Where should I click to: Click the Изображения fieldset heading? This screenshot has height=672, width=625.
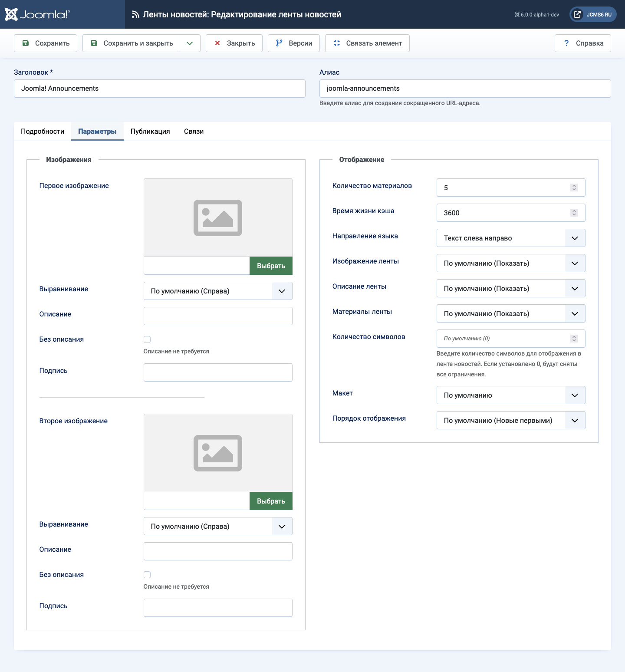(69, 160)
